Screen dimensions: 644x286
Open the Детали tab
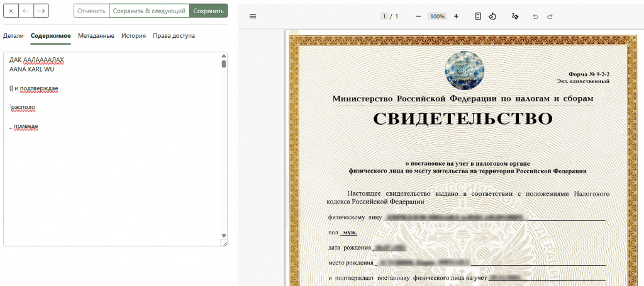[x=13, y=36]
